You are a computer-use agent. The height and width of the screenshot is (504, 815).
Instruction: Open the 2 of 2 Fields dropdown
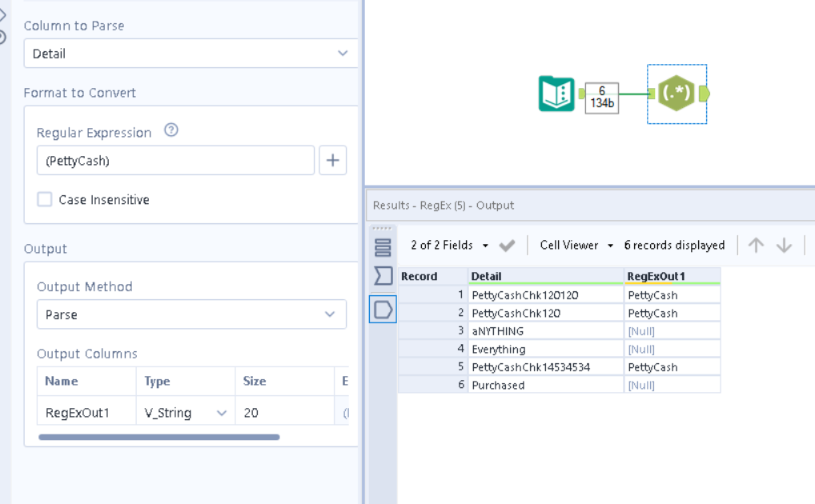click(x=449, y=246)
